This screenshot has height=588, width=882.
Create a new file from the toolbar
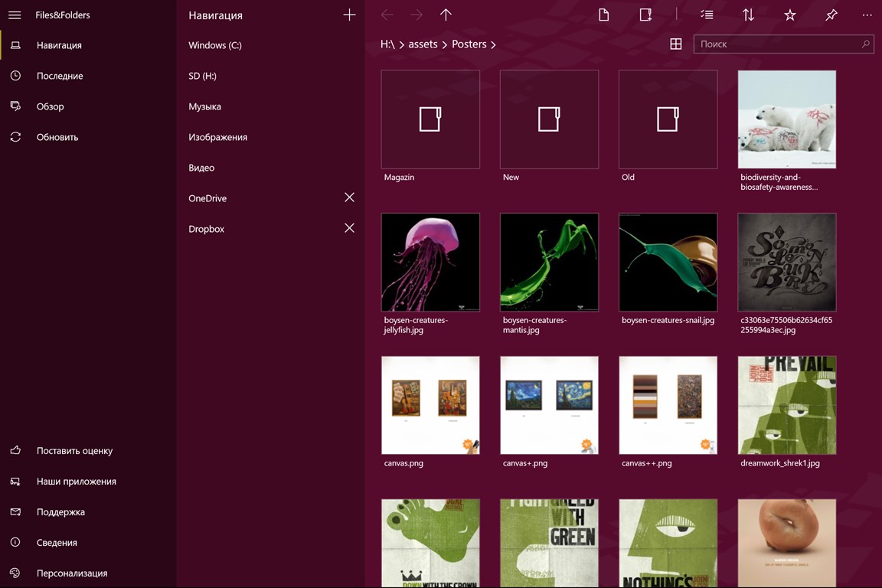[x=604, y=15]
